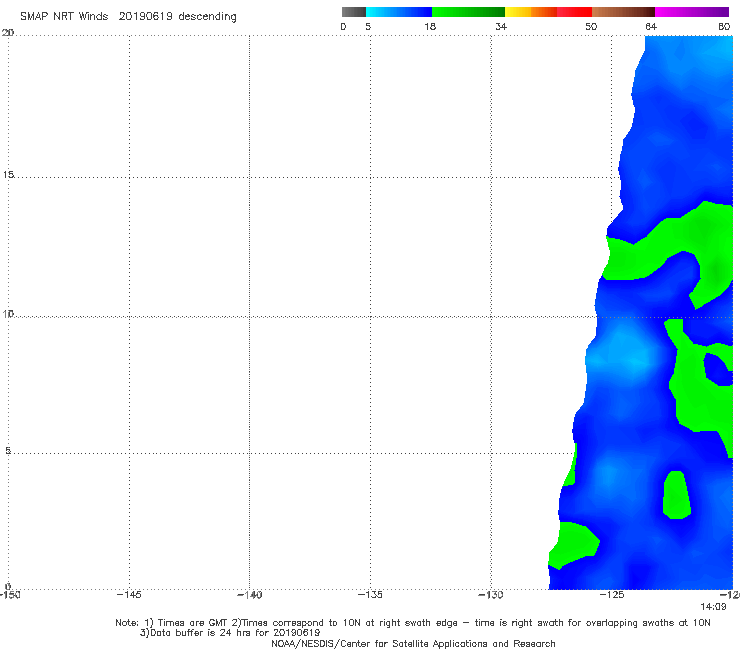The height and width of the screenshot is (650, 740).
Task: Click the yellow-orange segment of the color bar
Action: click(531, 12)
